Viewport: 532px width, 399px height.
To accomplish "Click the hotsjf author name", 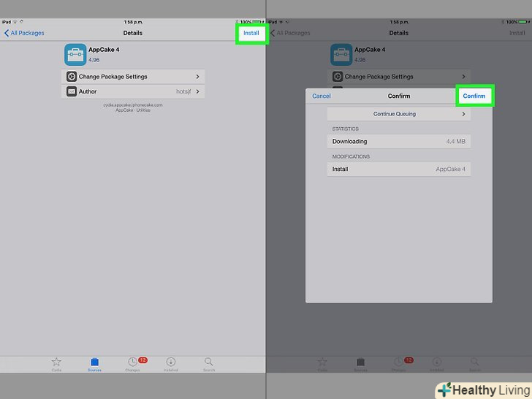I will coord(183,91).
